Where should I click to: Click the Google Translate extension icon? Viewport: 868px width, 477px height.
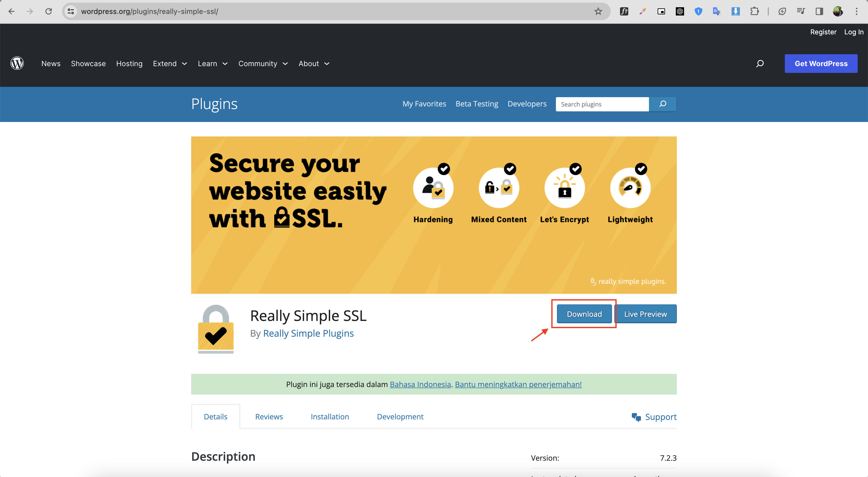pyautogui.click(x=717, y=11)
